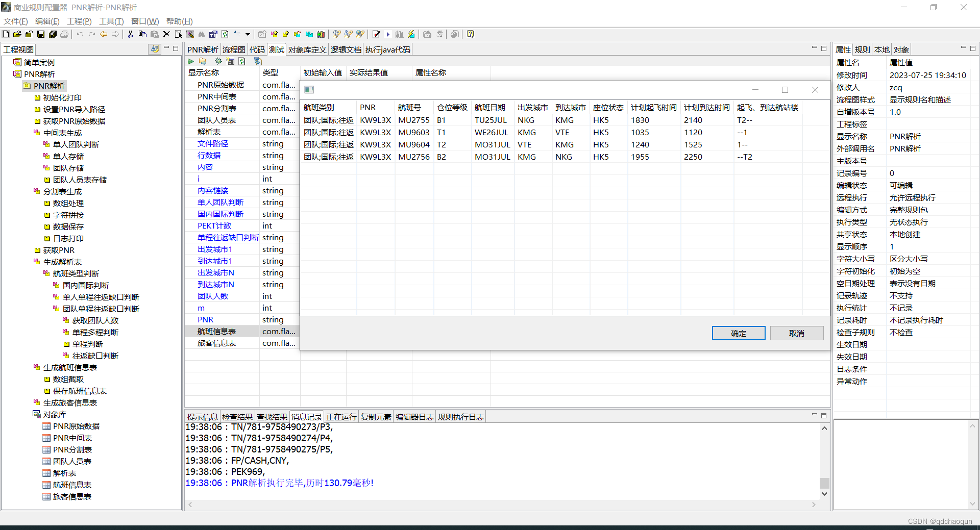Maximize the 工程视图 panel
Image resolution: width=980 pixels, height=530 pixels.
[x=176, y=48]
